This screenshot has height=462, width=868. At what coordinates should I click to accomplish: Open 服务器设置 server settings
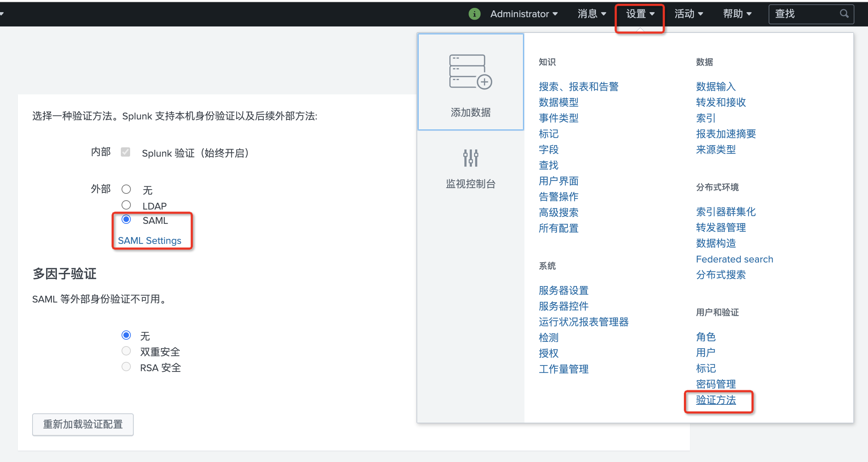(x=563, y=290)
